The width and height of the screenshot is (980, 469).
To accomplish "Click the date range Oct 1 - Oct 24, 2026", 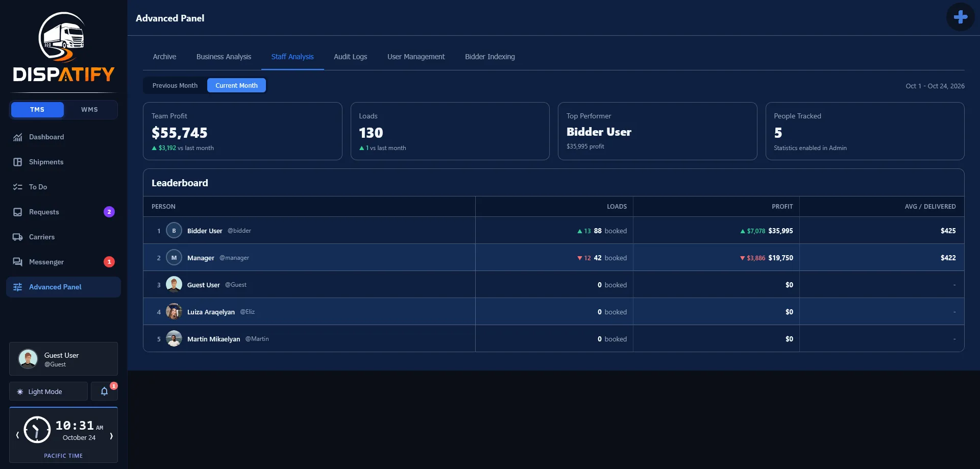I will [935, 86].
